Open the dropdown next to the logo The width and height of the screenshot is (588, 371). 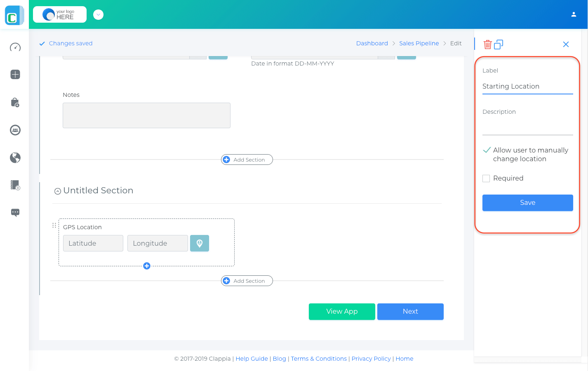(x=98, y=15)
